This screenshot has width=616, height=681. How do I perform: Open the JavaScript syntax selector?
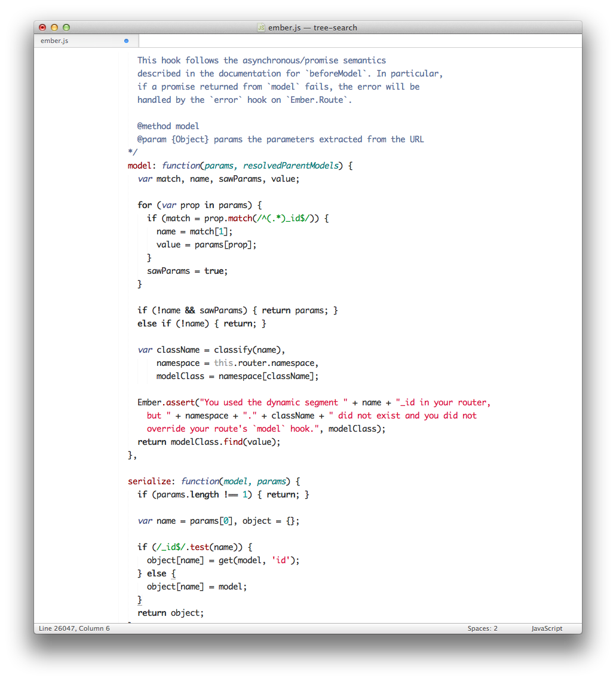547,628
